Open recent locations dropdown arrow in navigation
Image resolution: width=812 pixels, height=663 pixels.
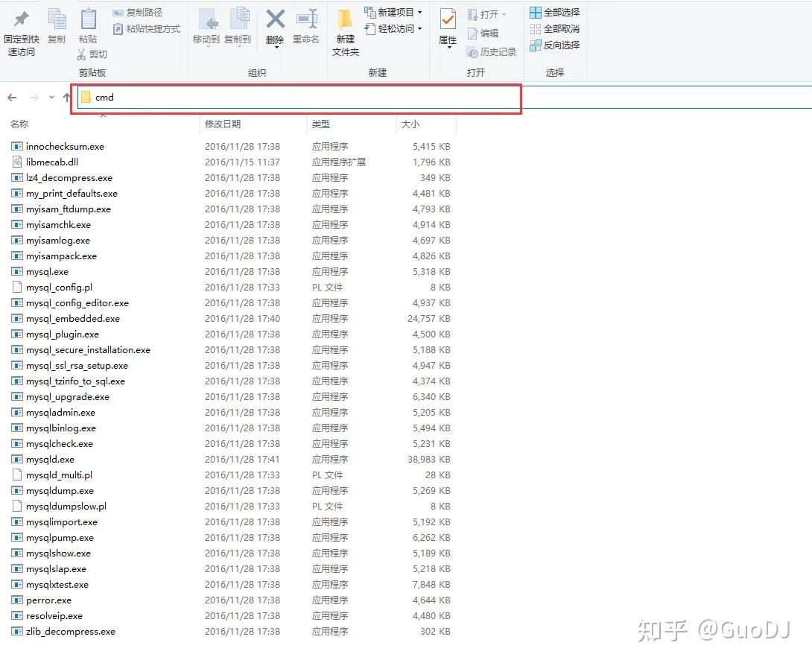tap(51, 98)
